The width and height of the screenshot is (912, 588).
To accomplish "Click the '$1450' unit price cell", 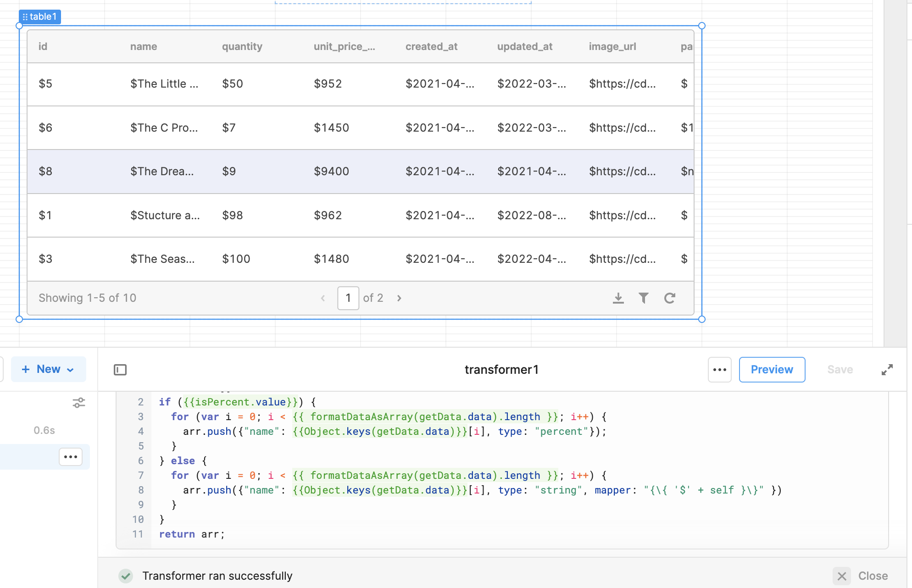I will pos(331,128).
